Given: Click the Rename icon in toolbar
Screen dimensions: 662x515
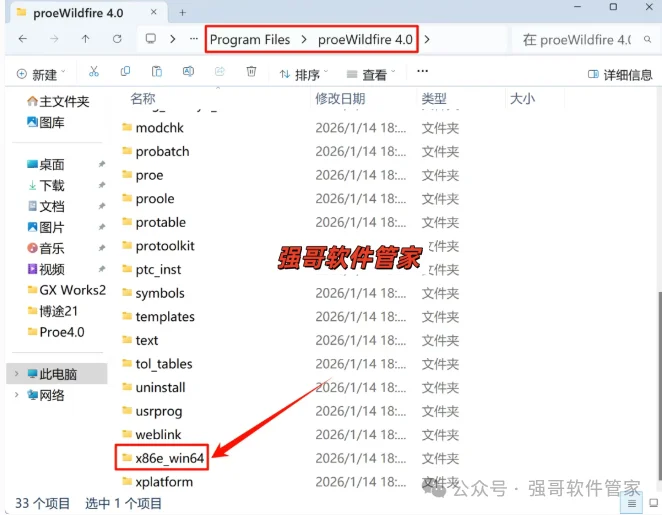Looking at the screenshot, I should click(x=188, y=72).
